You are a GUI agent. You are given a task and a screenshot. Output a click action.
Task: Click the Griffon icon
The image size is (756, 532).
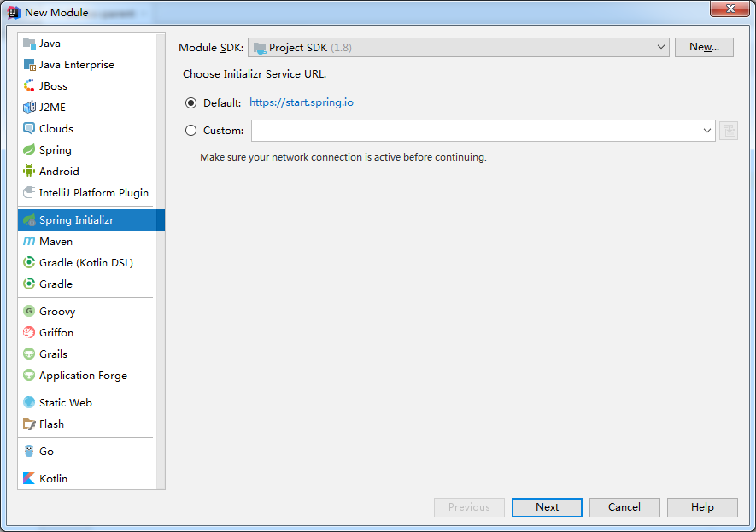[x=29, y=332]
